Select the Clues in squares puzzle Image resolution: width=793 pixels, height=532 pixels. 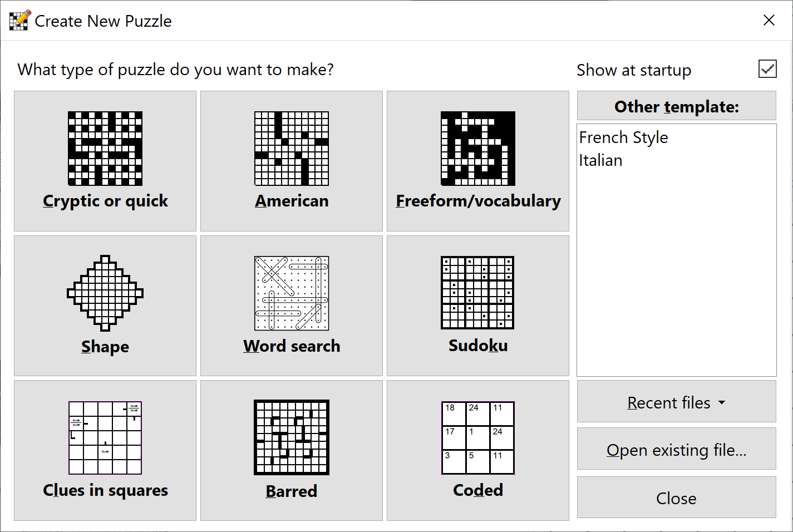pos(105,438)
